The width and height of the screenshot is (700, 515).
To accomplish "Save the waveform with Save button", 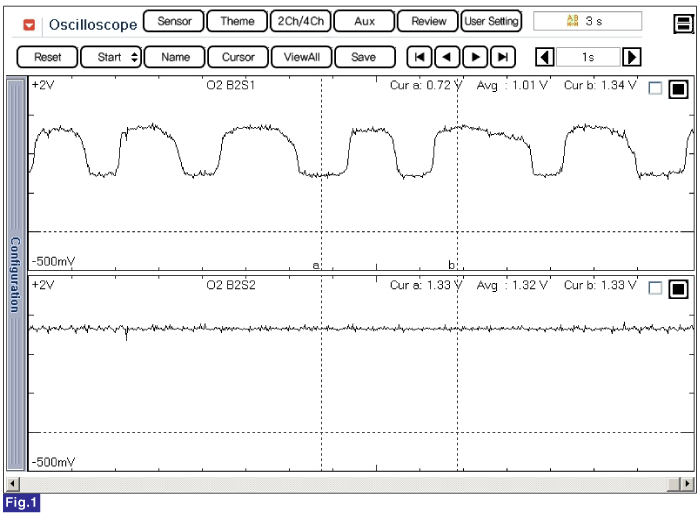I will tap(364, 57).
